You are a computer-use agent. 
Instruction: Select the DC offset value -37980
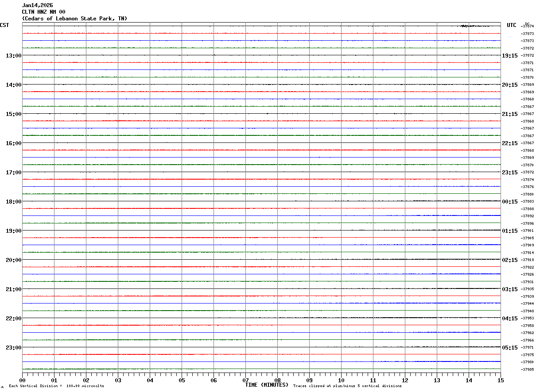[x=528, y=362]
